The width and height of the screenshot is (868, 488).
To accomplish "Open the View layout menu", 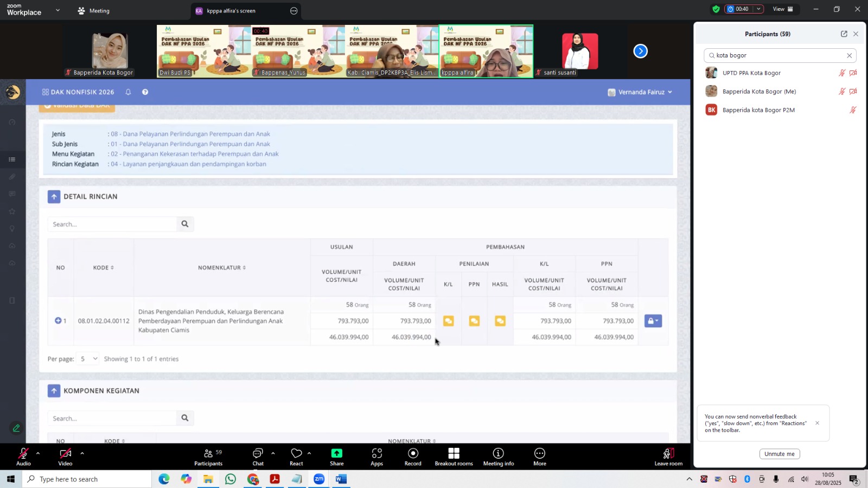I will 783,9.
